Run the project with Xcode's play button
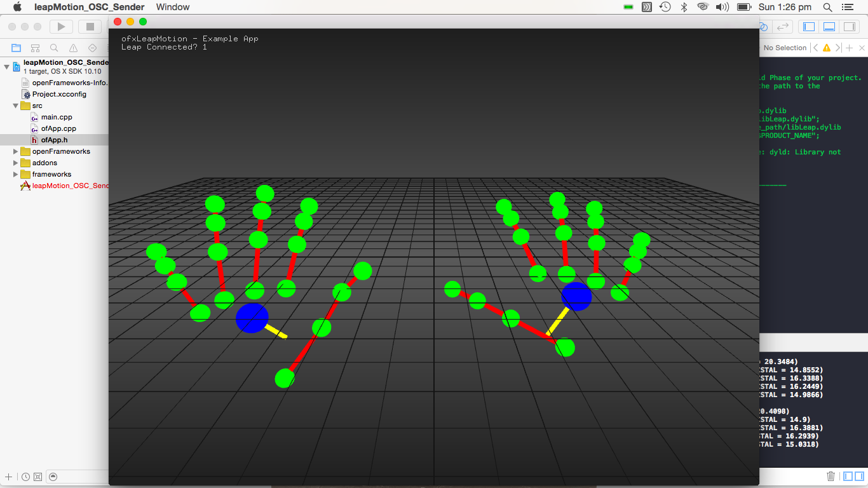Image resolution: width=868 pixels, height=488 pixels. click(62, 27)
